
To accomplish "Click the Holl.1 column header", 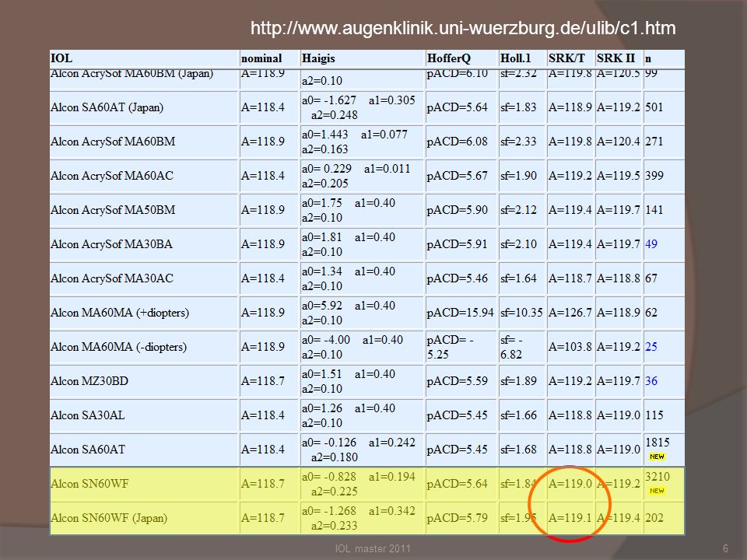I will coord(515,58).
